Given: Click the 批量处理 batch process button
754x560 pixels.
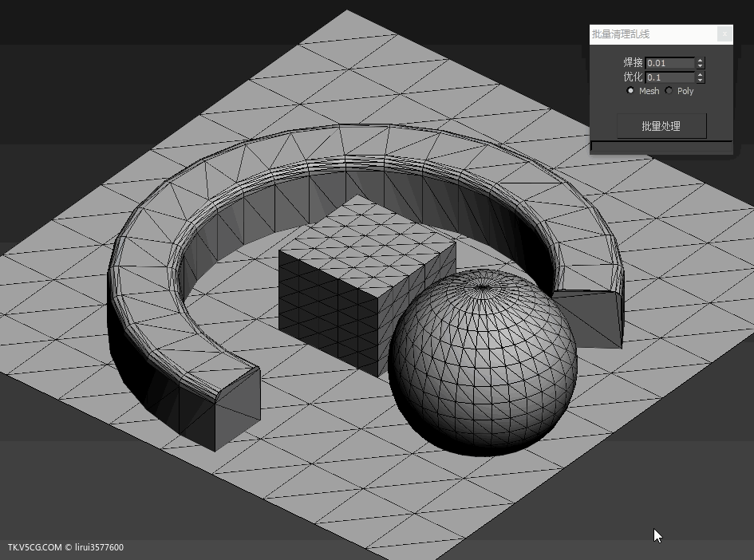Looking at the screenshot, I should (x=661, y=126).
